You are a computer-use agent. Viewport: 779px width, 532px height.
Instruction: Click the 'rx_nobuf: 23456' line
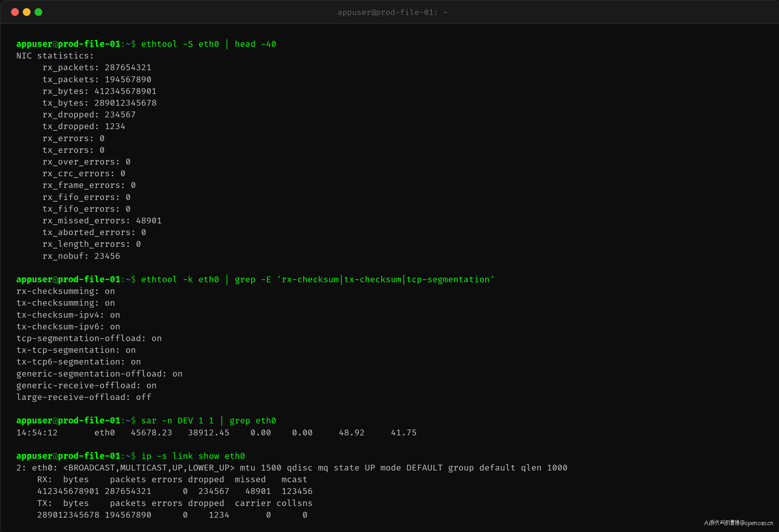[81, 256]
